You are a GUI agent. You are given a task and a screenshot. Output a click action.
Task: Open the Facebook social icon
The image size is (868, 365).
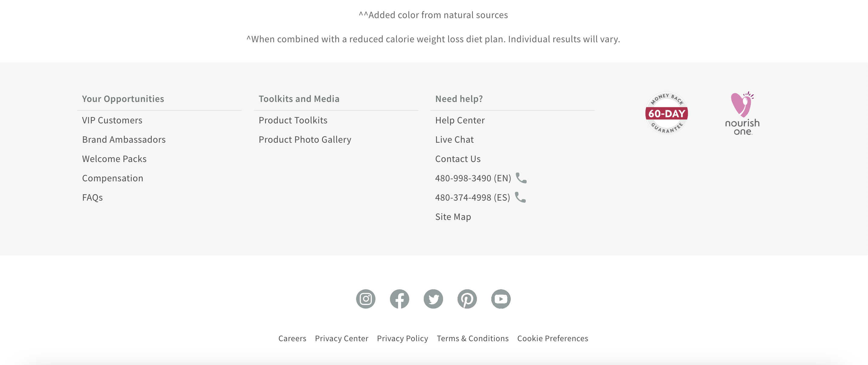(x=399, y=299)
